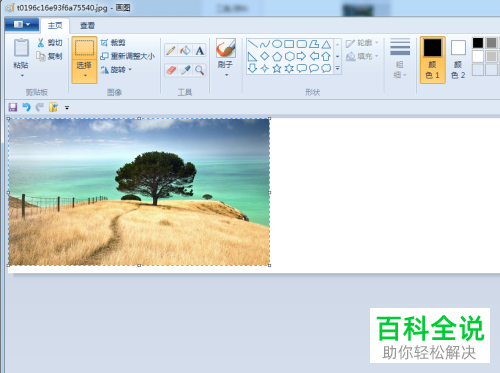Choose the Diamond shape
The image size is (500, 373).
click(x=265, y=56)
